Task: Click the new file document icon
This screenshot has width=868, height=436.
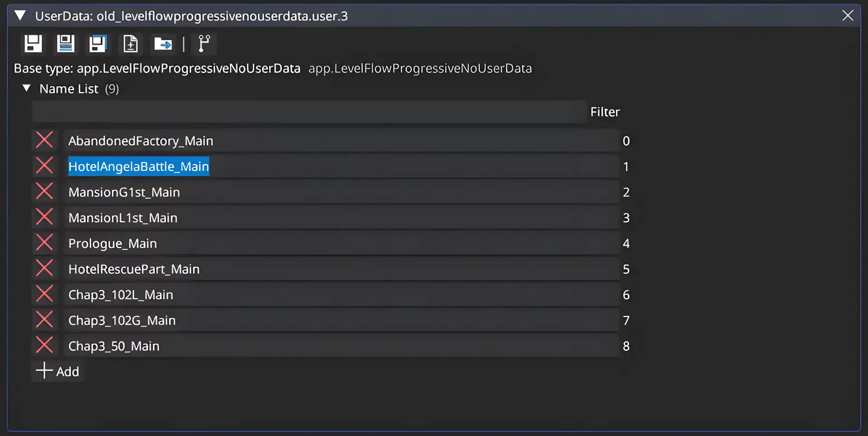Action: tap(131, 44)
